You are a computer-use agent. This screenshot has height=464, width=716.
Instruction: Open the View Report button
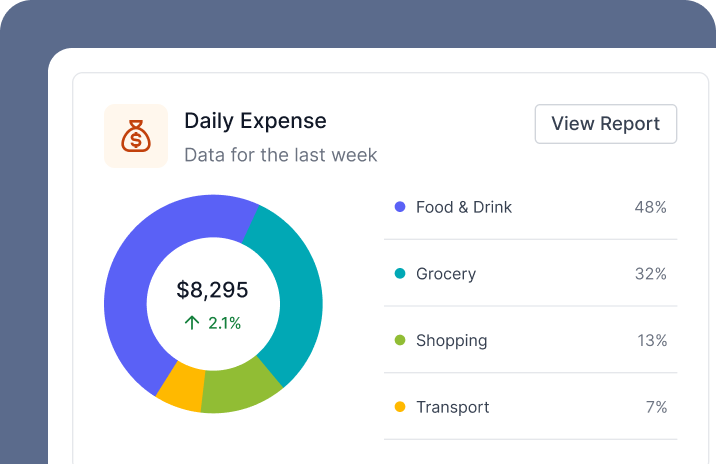click(x=605, y=124)
